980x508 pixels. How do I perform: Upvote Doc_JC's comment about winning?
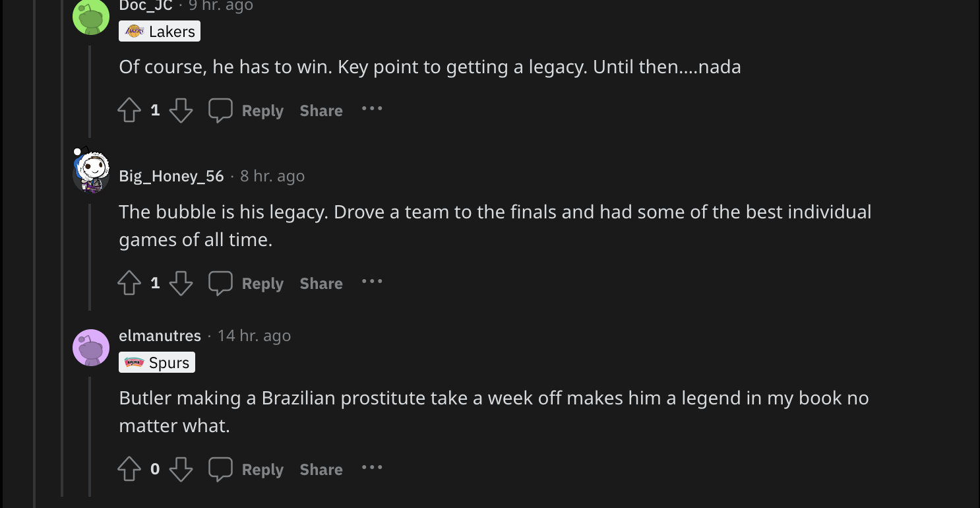click(x=129, y=110)
